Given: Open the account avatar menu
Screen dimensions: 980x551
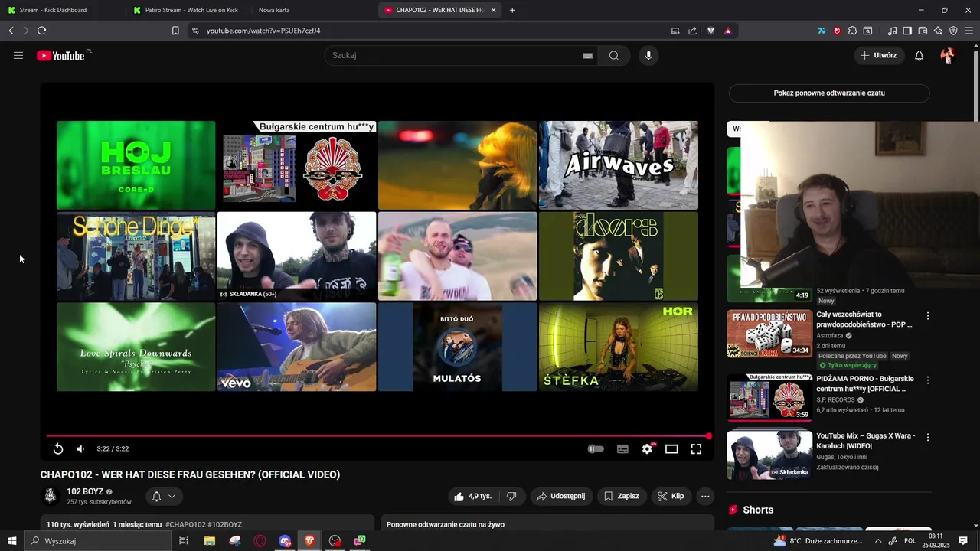Looking at the screenshot, I should [948, 55].
